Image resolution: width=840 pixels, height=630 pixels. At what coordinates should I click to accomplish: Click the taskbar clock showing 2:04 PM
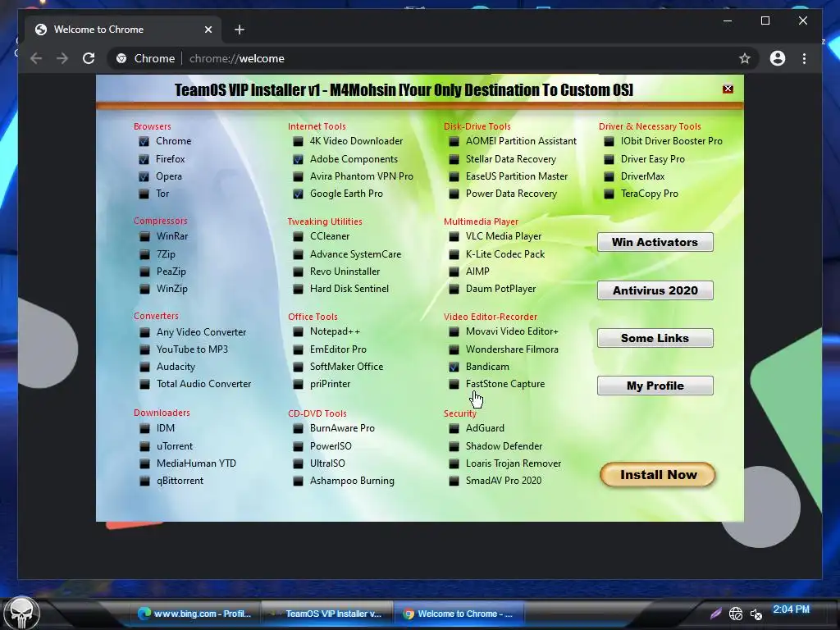tap(791, 609)
